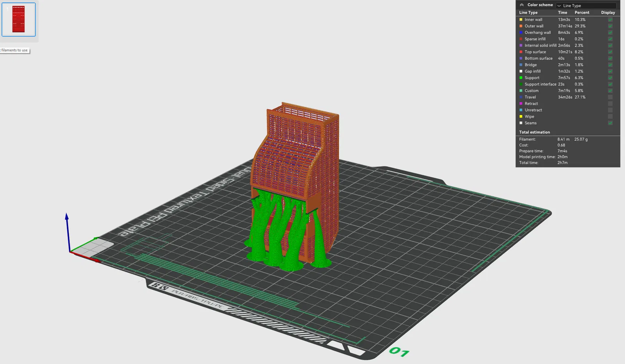
Task: Click the "Support interface" legend label
Action: (541, 84)
